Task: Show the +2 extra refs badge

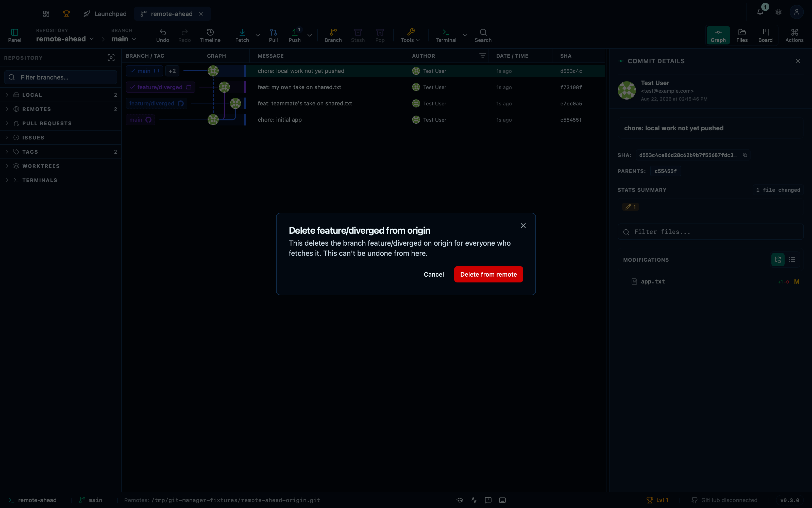Action: click(x=172, y=71)
